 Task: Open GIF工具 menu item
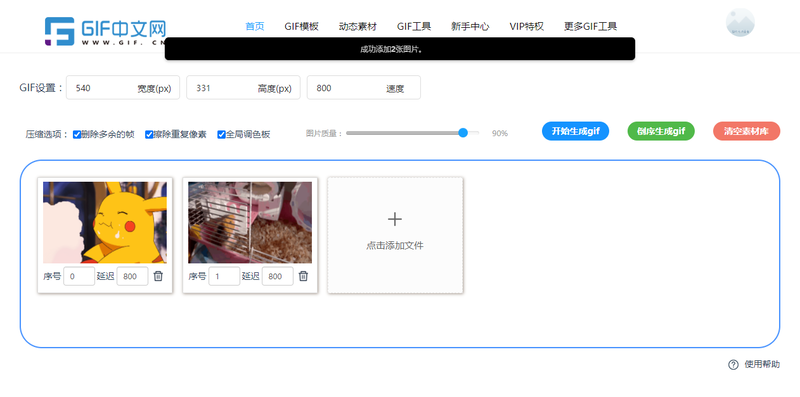(x=414, y=27)
